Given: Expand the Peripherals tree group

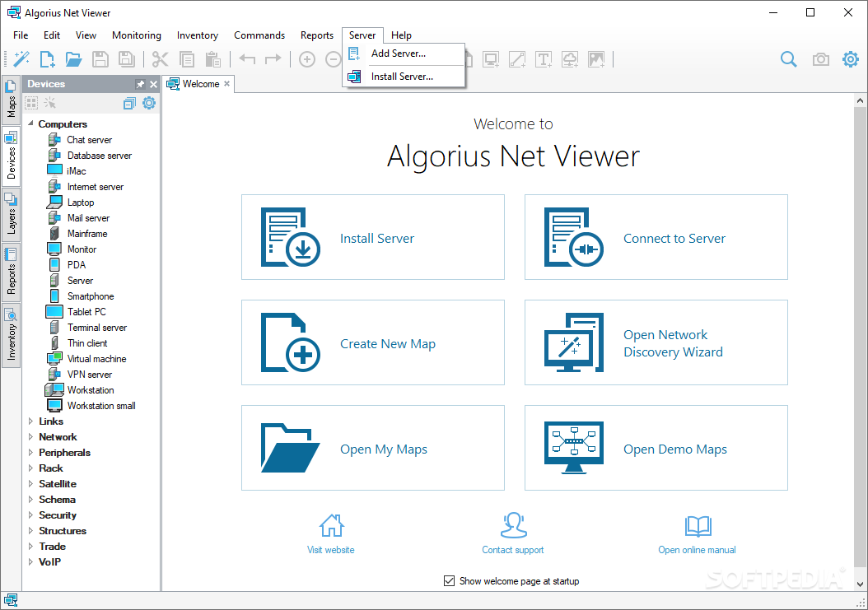Looking at the screenshot, I should (x=30, y=452).
